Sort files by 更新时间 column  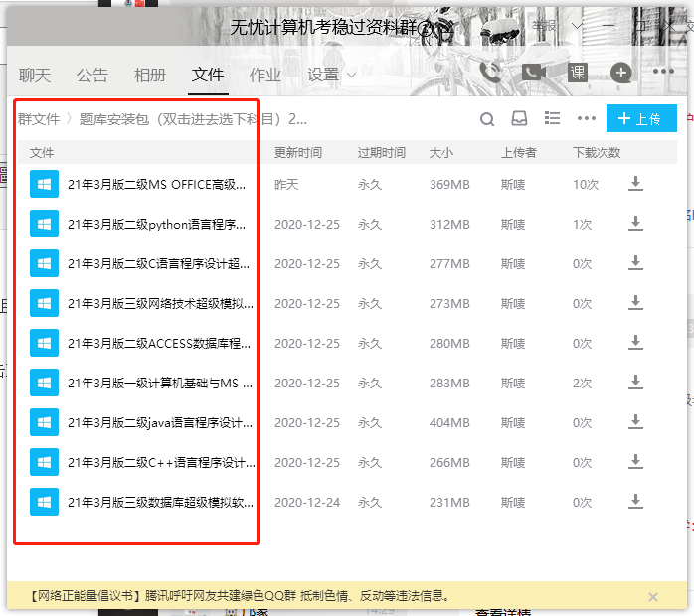point(298,153)
